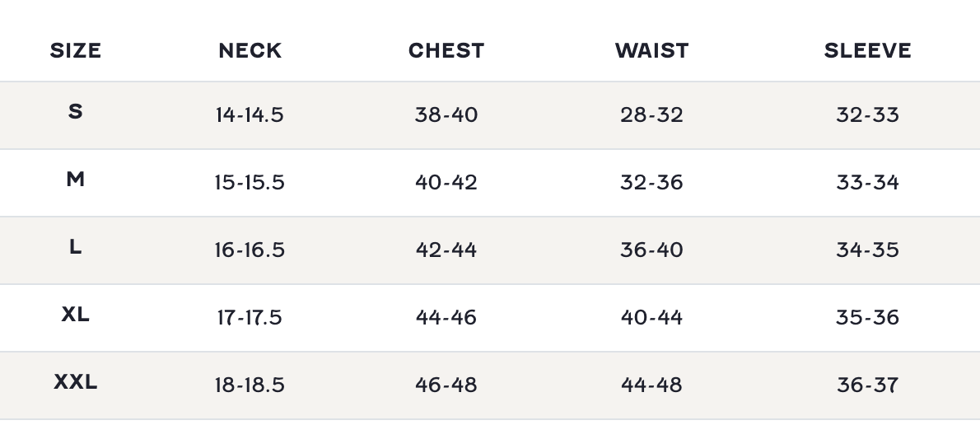Click waist measurement 36-40

(x=651, y=250)
